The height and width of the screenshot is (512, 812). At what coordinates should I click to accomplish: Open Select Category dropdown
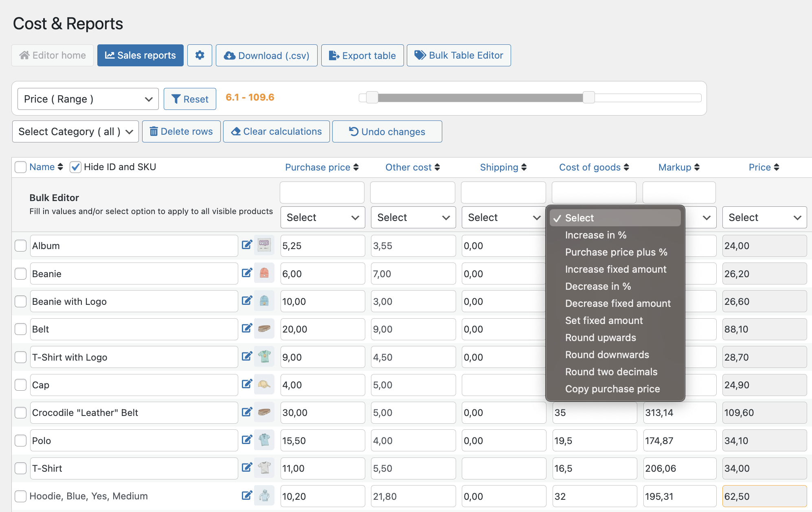[x=75, y=131]
